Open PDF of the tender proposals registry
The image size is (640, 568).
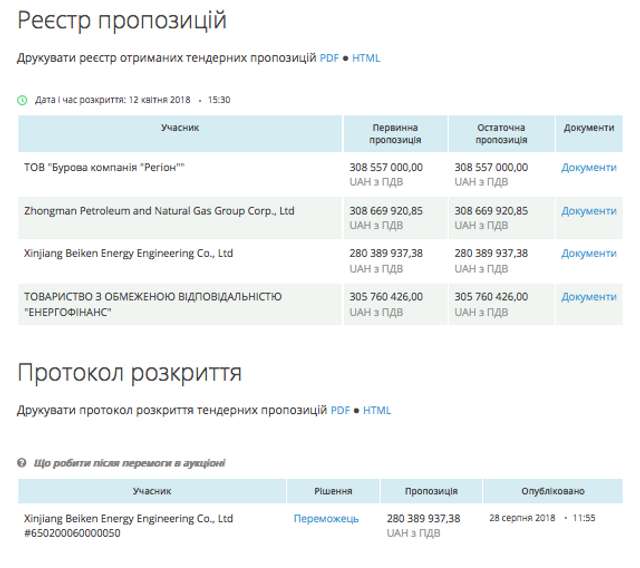point(329,58)
